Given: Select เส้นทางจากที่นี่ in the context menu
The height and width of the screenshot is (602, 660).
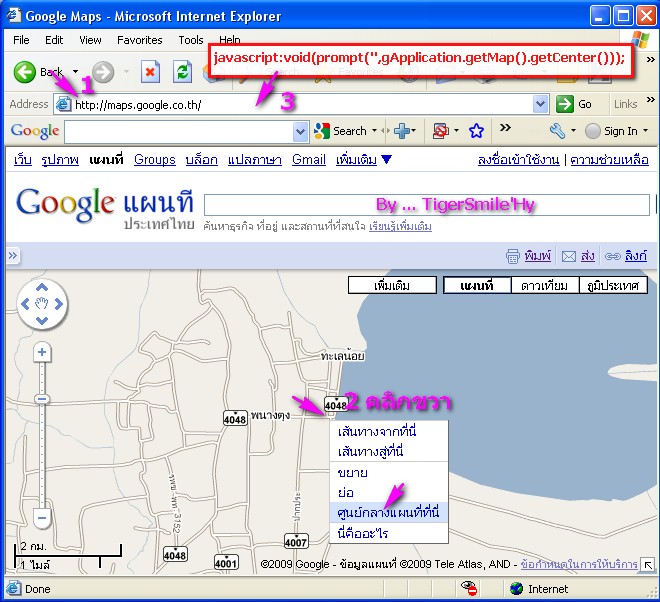Looking at the screenshot, I should point(389,432).
